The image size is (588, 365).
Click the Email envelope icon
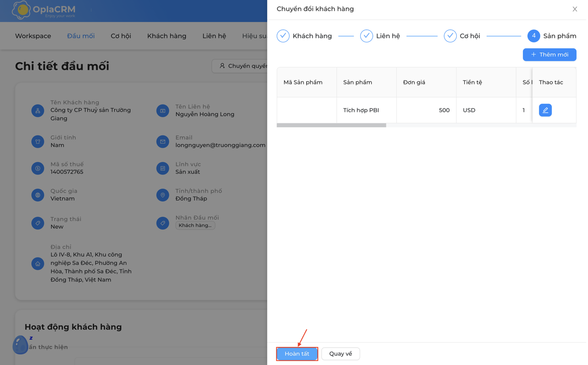[163, 142]
